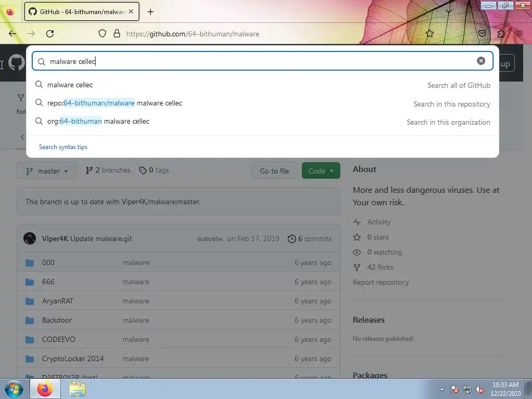Screen dimensions: 532x399
Task: Open the CryptoLocker 2014 folder
Action: tap(73, 358)
